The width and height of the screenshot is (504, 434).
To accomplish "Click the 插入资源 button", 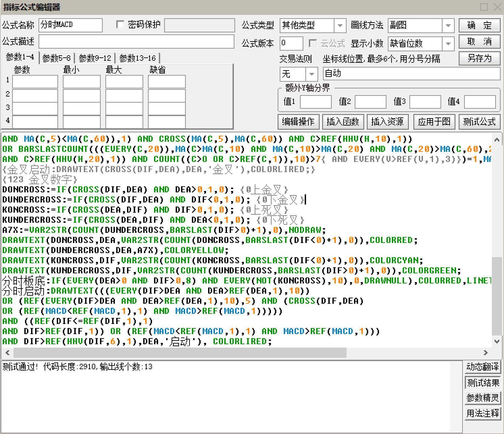I will [387, 121].
